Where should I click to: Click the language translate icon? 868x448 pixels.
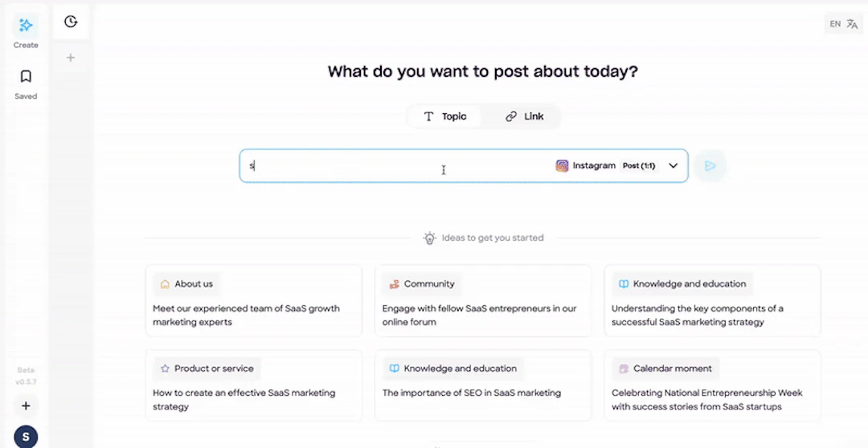(x=853, y=24)
